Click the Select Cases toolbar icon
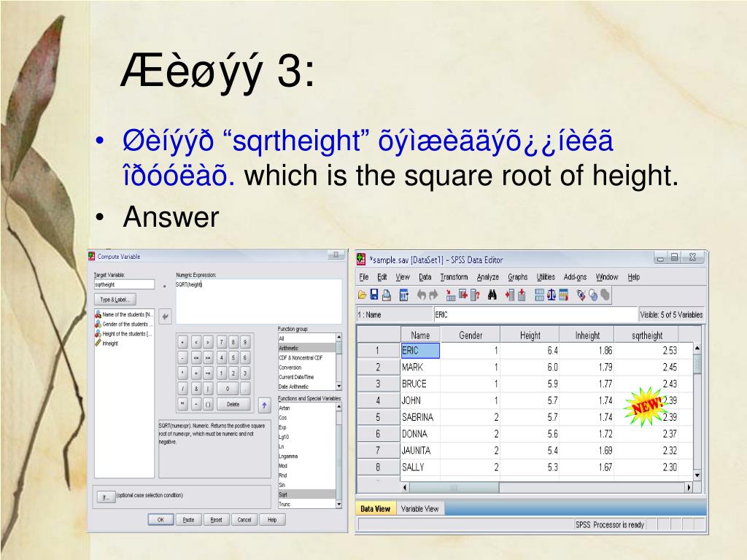The height and width of the screenshot is (560, 747). pos(564,295)
